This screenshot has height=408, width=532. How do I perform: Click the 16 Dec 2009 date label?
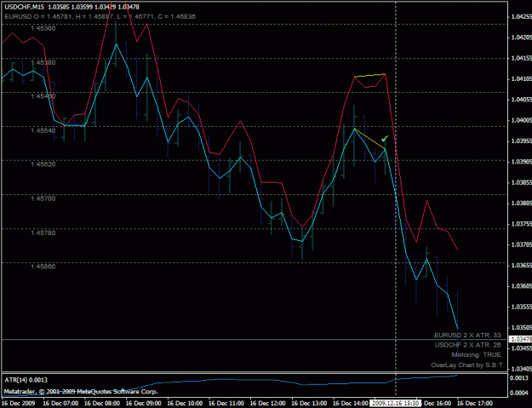tap(19, 403)
